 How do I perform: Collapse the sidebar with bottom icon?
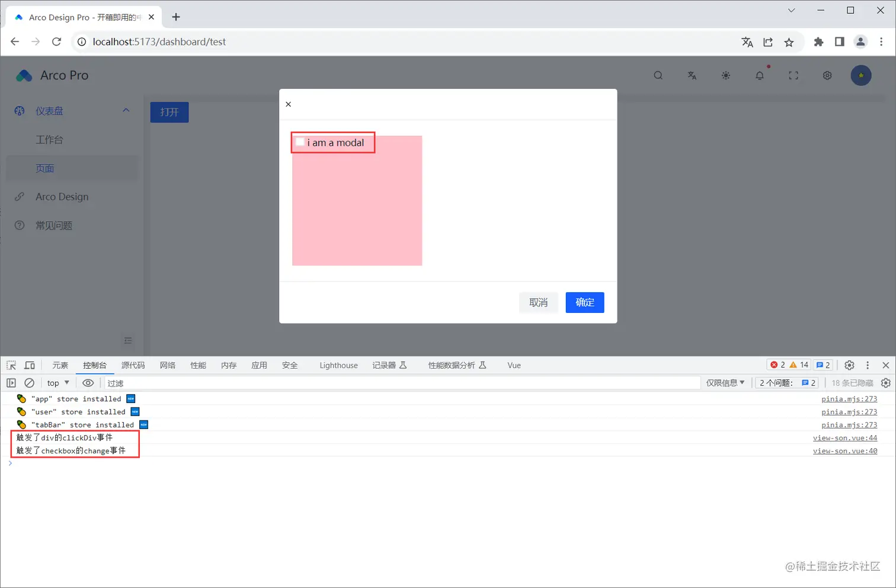pos(128,341)
